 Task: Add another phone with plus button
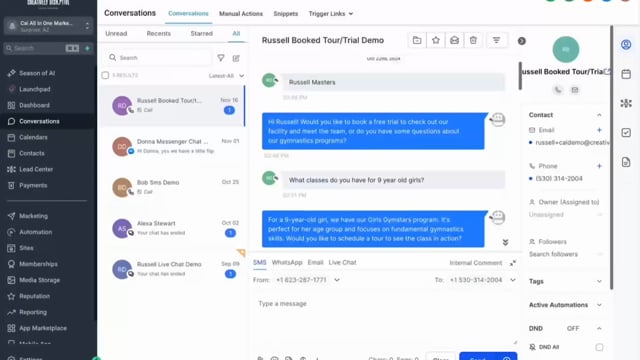[x=599, y=166]
